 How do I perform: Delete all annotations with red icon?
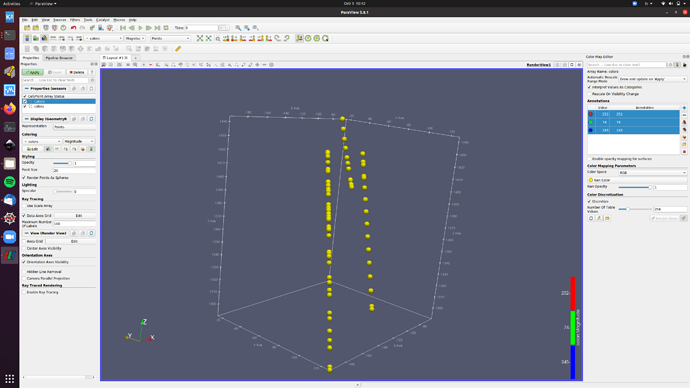[x=684, y=152]
